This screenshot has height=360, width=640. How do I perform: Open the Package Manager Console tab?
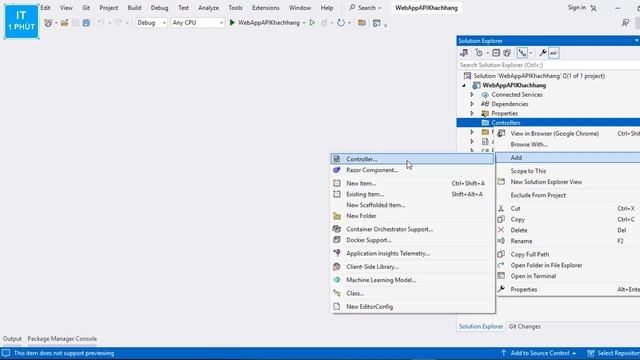(62, 339)
